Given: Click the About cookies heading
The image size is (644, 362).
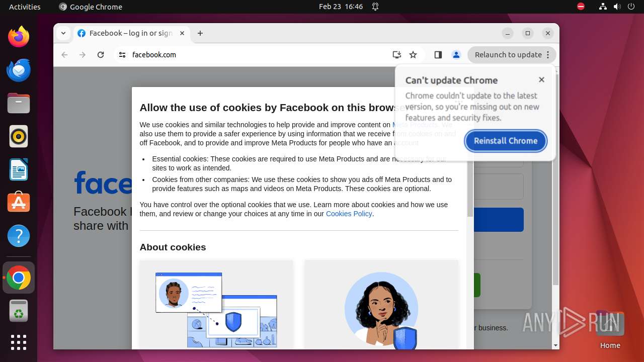Looking at the screenshot, I should pyautogui.click(x=173, y=247).
